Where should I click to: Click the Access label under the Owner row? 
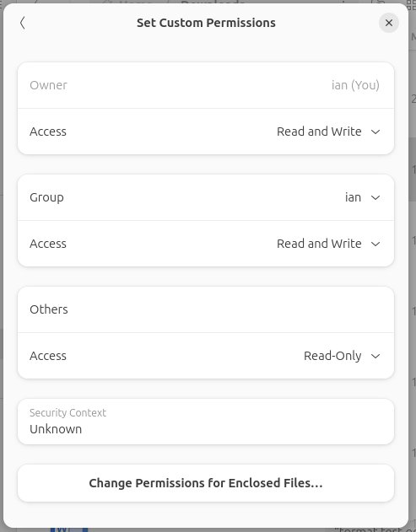[48, 132]
